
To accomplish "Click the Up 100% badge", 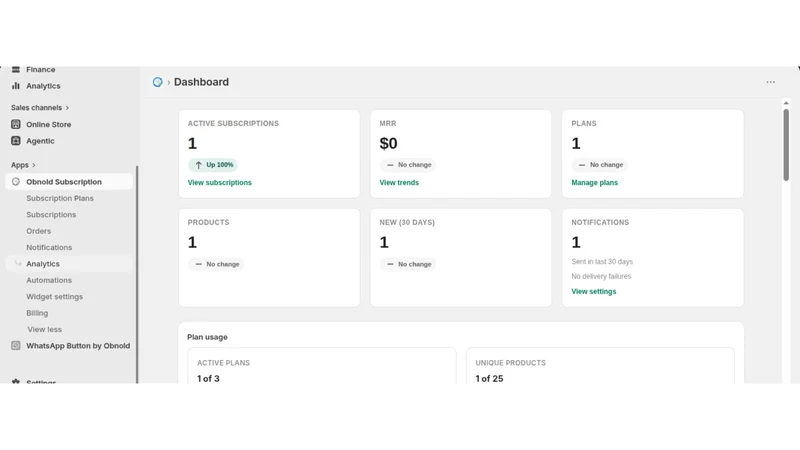I will click(213, 165).
